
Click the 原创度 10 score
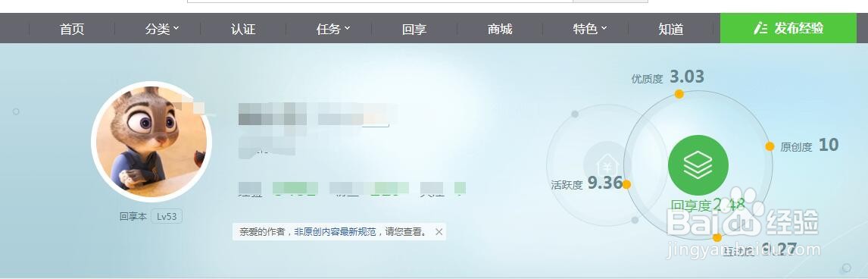click(x=810, y=146)
